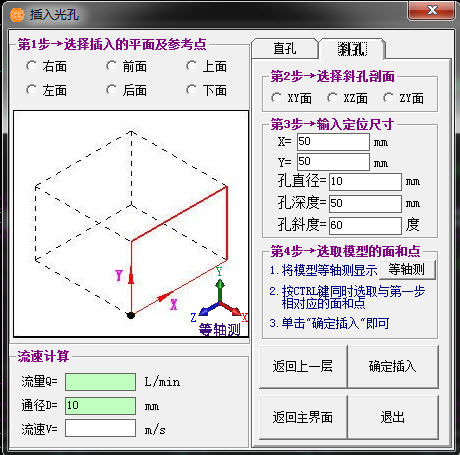Open the 斜孔 tab
Image resolution: width=460 pixels, height=455 pixels.
[352, 49]
